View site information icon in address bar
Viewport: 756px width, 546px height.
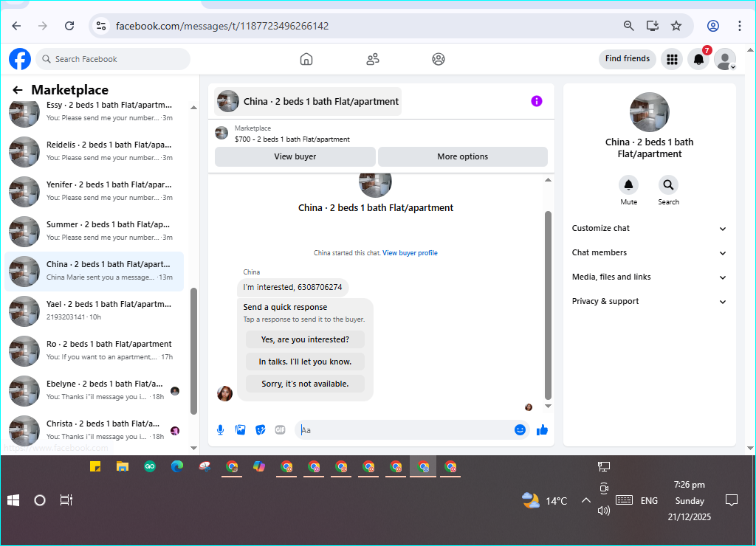click(x=100, y=26)
